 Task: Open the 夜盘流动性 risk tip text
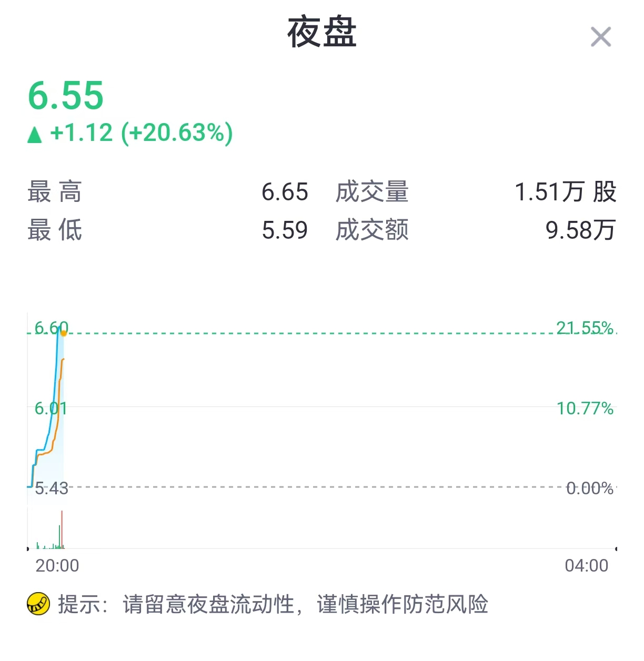[x=273, y=604]
